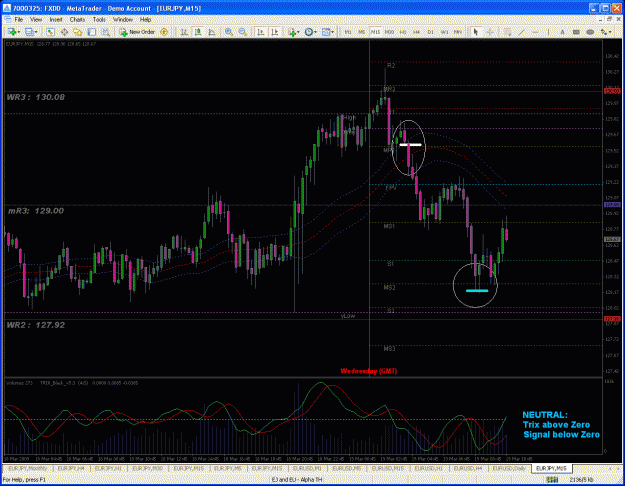The height and width of the screenshot is (486, 625).
Task: Open the Templates icon
Action: [x=326, y=32]
